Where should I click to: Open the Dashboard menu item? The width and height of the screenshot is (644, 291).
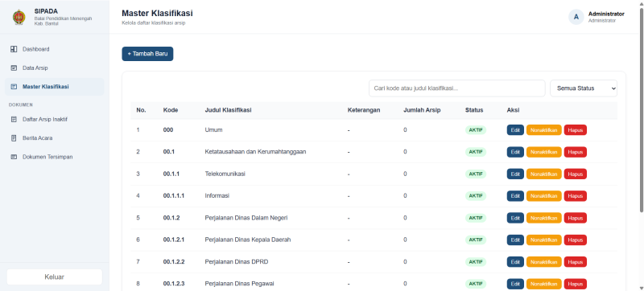click(x=55, y=49)
